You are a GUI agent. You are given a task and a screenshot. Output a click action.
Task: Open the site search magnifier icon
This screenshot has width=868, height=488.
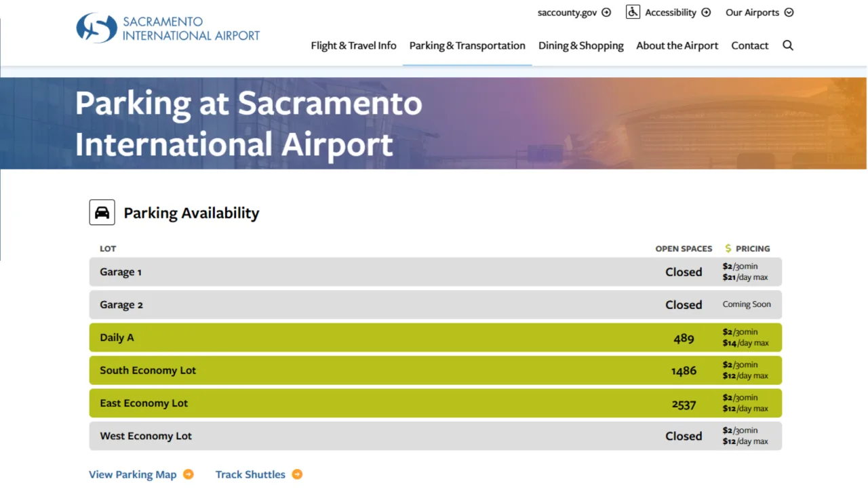click(x=788, y=45)
